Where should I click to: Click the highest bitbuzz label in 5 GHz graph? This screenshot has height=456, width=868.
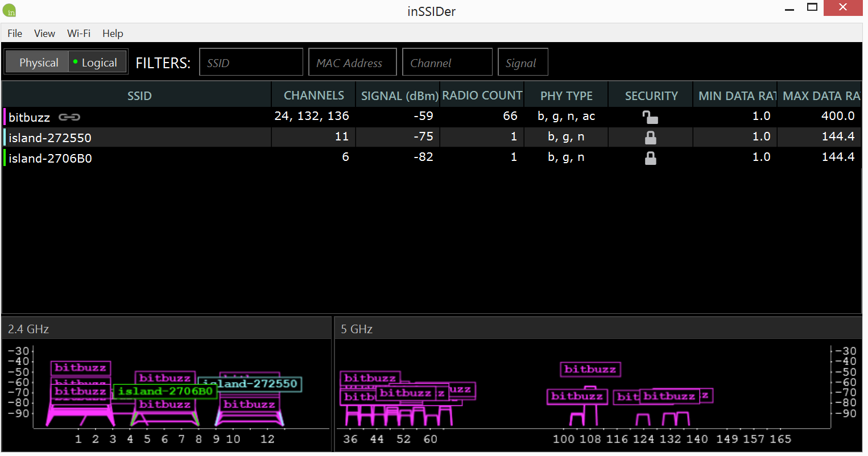point(590,369)
